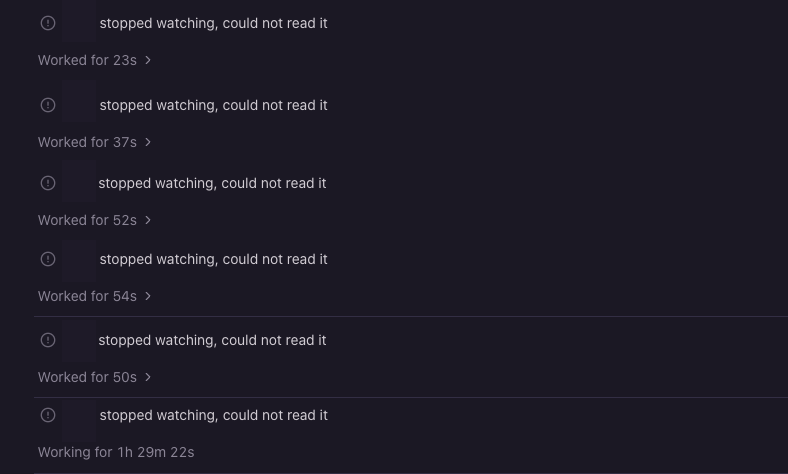
Task: Click the Working for 1h 29m 22s status
Action: [x=116, y=452]
